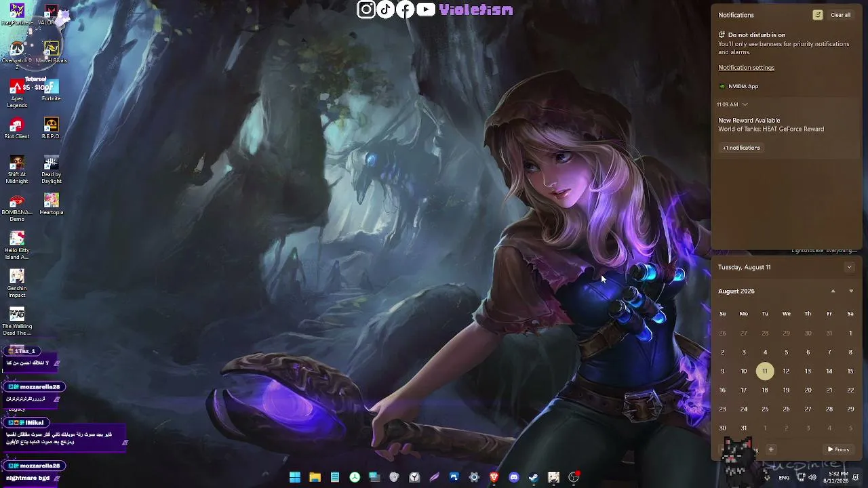The height and width of the screenshot is (488, 868).
Task: Click the NVIDIA App notification header
Action: 738,87
